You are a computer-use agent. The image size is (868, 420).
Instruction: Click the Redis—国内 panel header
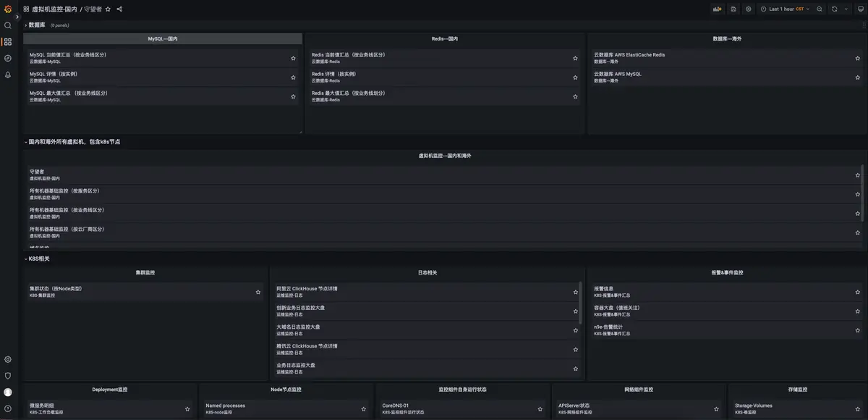click(445, 38)
